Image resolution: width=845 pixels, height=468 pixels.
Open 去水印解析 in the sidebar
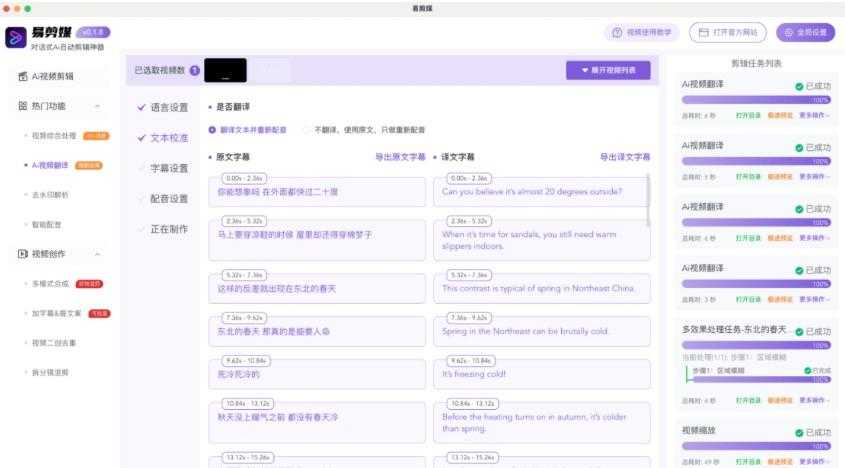[x=50, y=194]
